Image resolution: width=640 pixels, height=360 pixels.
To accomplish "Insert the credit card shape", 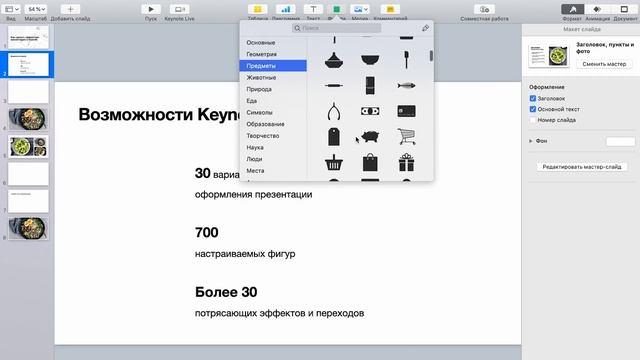I will (406, 111).
